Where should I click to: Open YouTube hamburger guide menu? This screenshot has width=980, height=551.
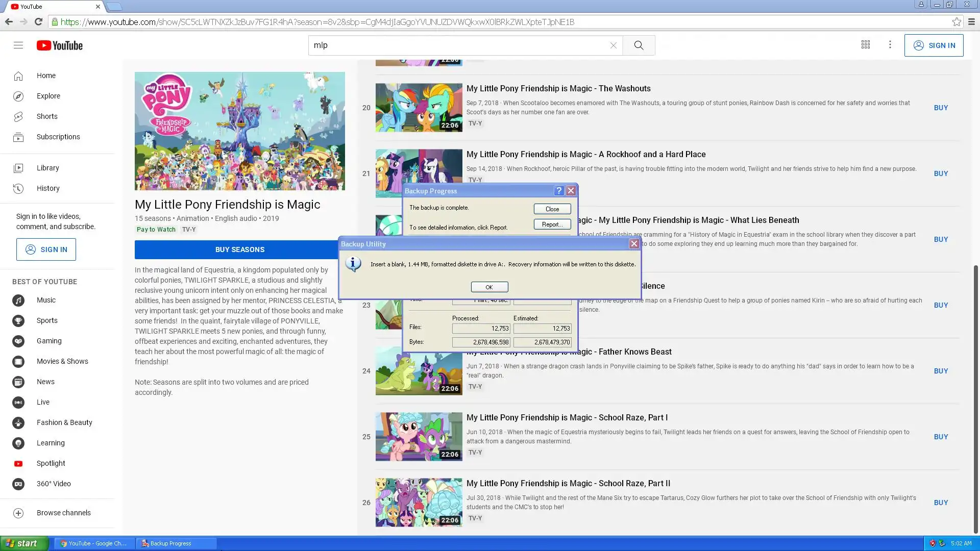[18, 45]
